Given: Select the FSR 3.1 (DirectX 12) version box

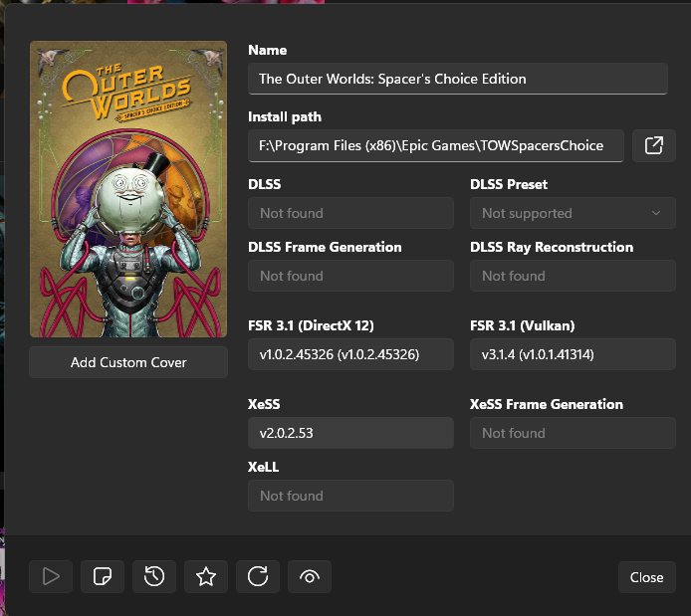Looking at the screenshot, I should point(350,354).
